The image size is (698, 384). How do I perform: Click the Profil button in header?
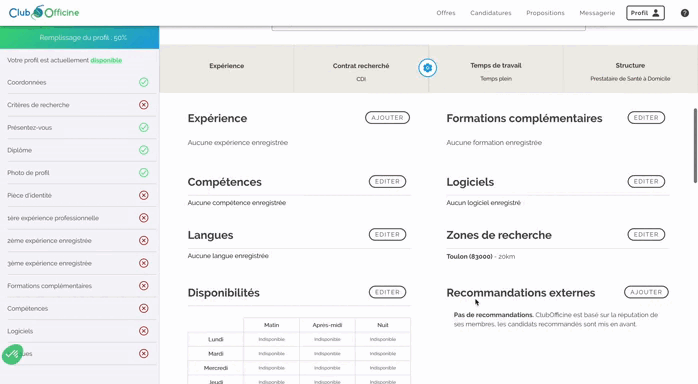pos(645,13)
